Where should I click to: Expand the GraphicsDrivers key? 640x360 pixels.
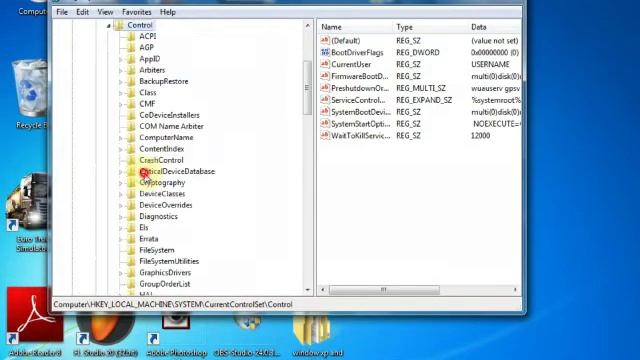(120, 273)
